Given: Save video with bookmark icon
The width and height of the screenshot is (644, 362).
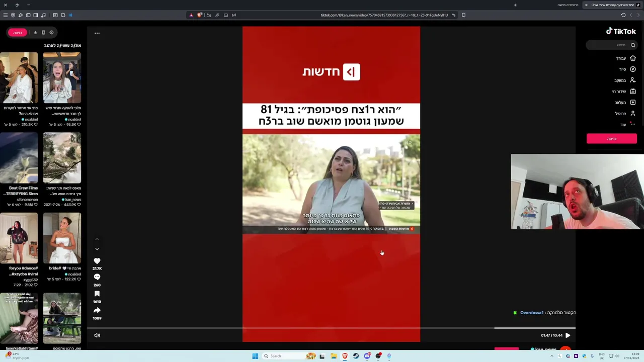Looking at the screenshot, I should coord(97,294).
